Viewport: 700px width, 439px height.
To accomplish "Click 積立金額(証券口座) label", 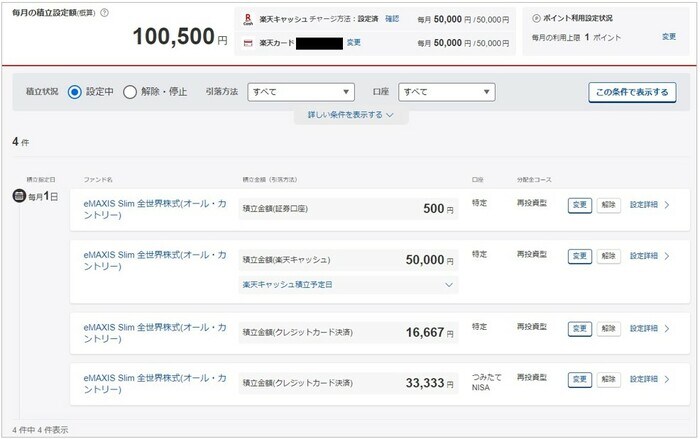I will pos(275,209).
